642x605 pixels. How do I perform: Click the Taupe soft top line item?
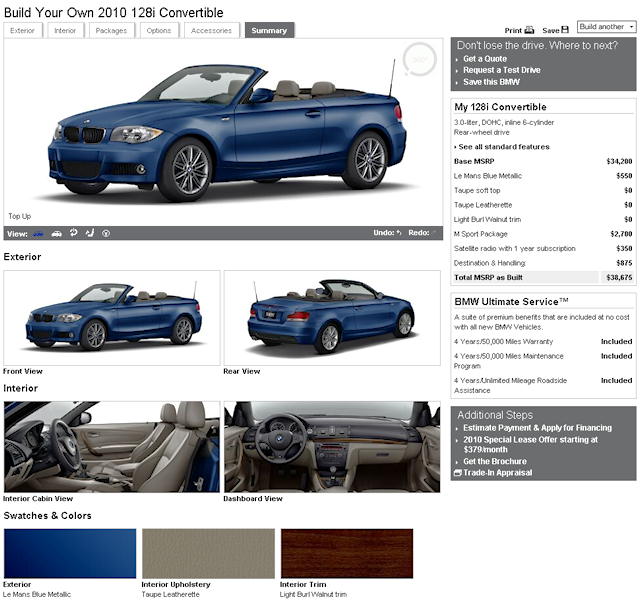click(x=543, y=190)
